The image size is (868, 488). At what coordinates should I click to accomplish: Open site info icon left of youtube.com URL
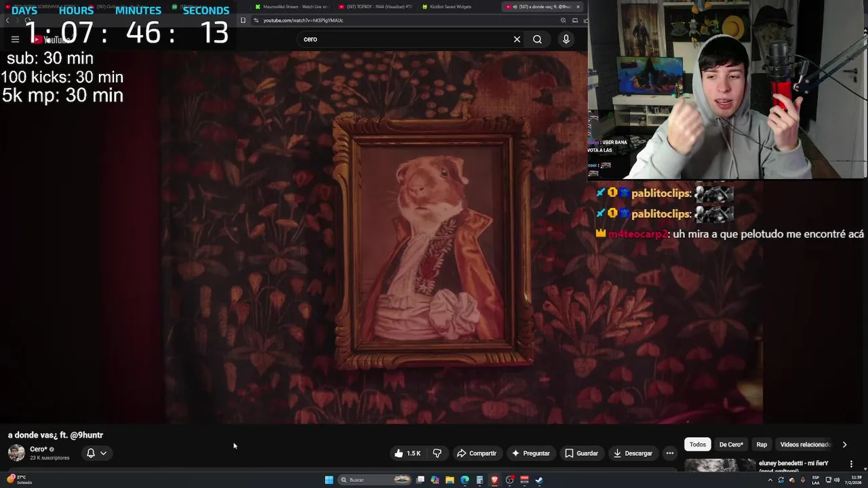pos(256,20)
